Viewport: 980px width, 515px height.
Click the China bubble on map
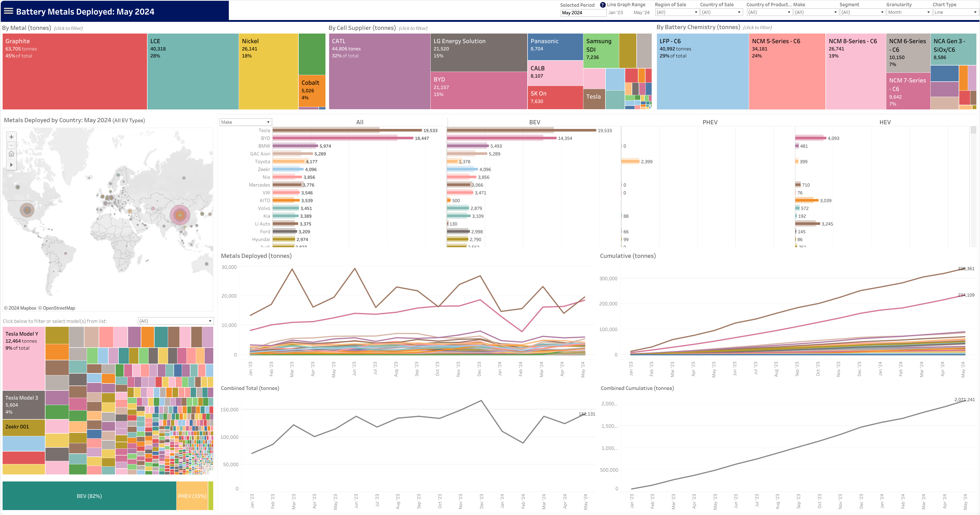tap(179, 215)
